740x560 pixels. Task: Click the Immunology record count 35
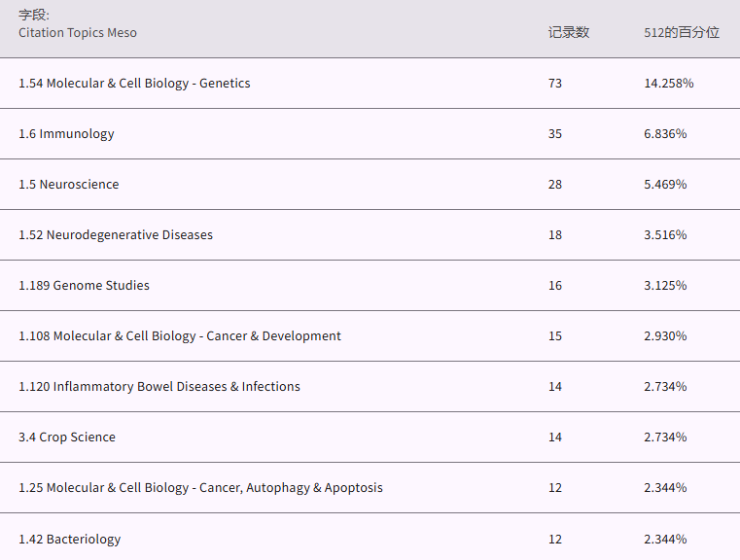555,134
